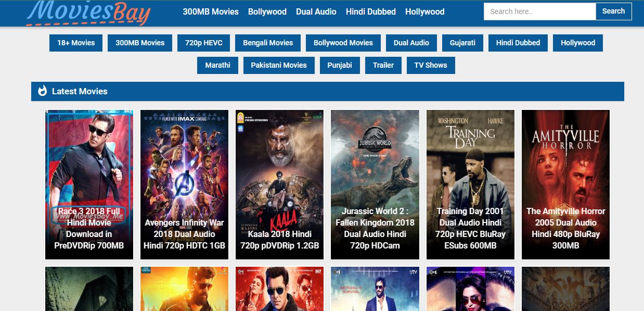Viewport: 644px width, 311px height.
Task: Select the Punjabi category button
Action: (340, 65)
